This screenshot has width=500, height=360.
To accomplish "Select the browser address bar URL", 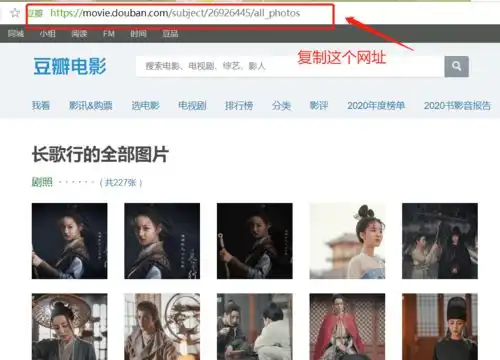I will point(175,13).
